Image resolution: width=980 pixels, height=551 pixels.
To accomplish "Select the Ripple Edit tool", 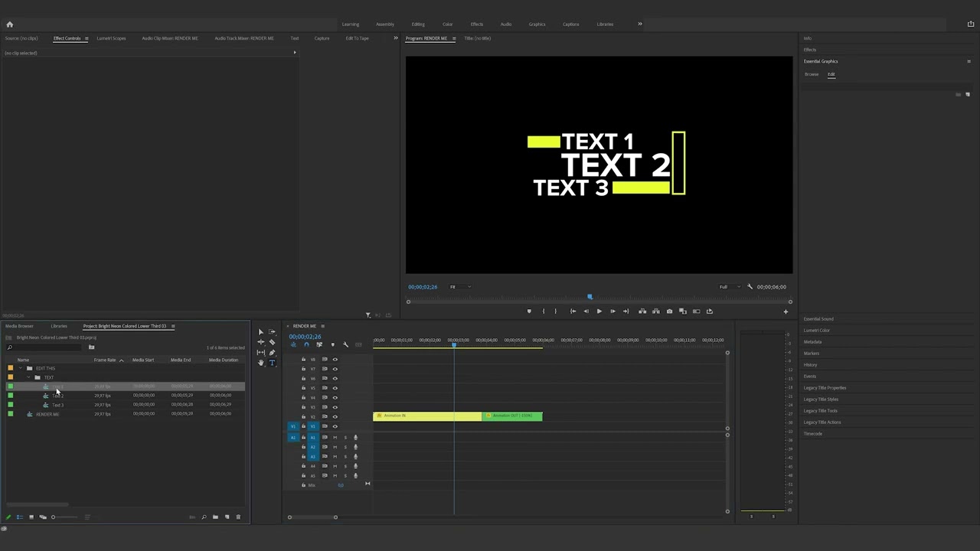I will pos(260,342).
